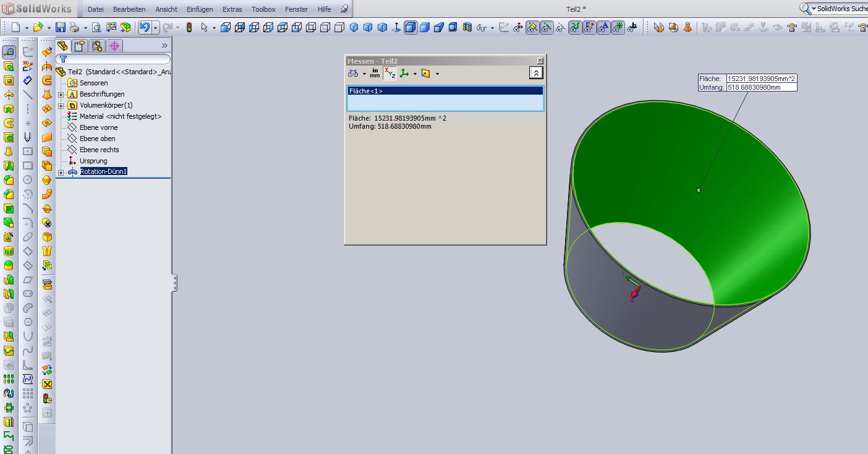Open the Einfügen menu

pos(199,9)
